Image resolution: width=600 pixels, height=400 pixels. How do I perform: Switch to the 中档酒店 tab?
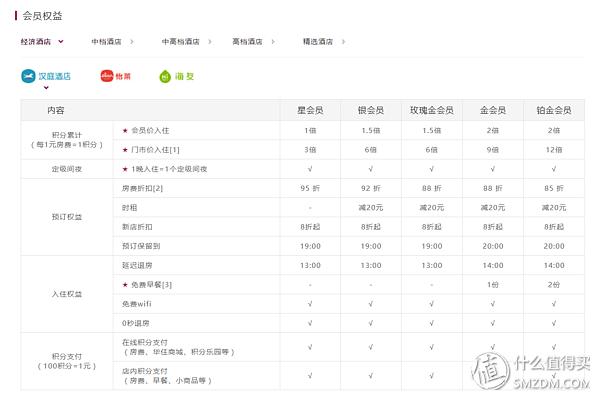point(106,41)
